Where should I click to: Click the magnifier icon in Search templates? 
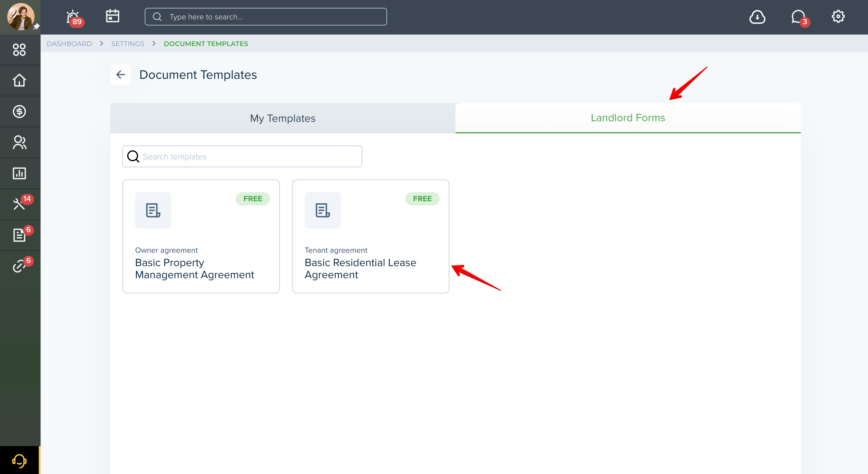pyautogui.click(x=133, y=156)
